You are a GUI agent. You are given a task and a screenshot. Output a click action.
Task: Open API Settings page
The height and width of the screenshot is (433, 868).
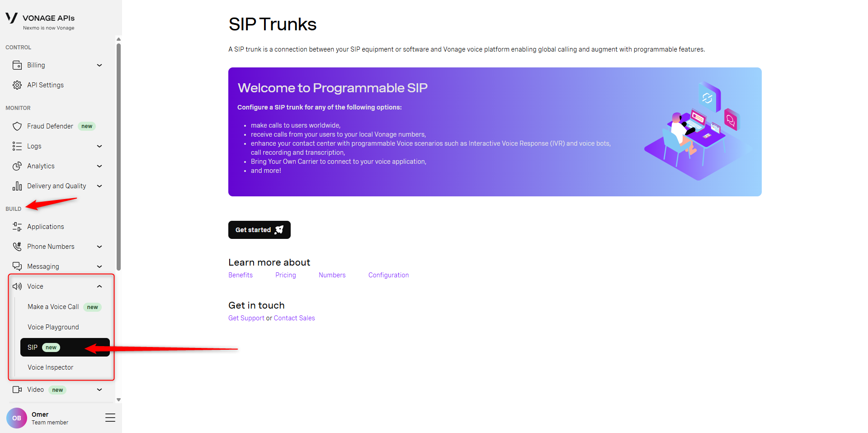click(x=45, y=85)
